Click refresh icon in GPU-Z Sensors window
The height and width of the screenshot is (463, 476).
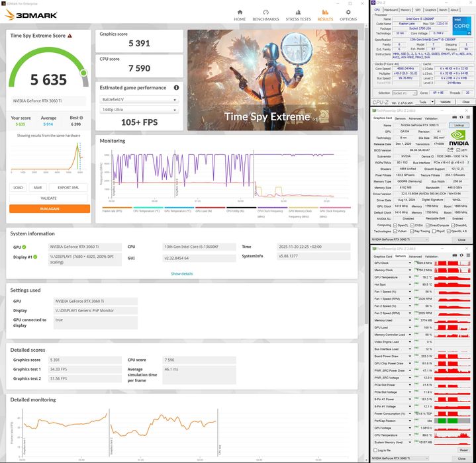pyautogui.click(x=461, y=255)
